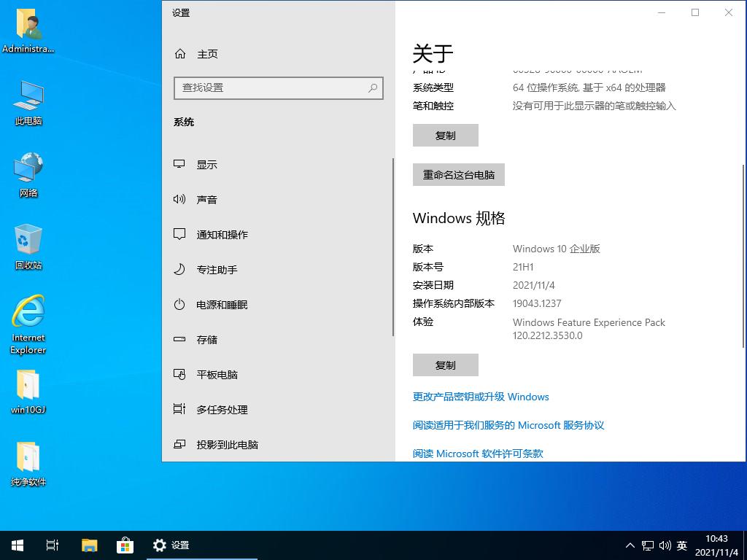Select the 存储 drive icon

pos(179,340)
